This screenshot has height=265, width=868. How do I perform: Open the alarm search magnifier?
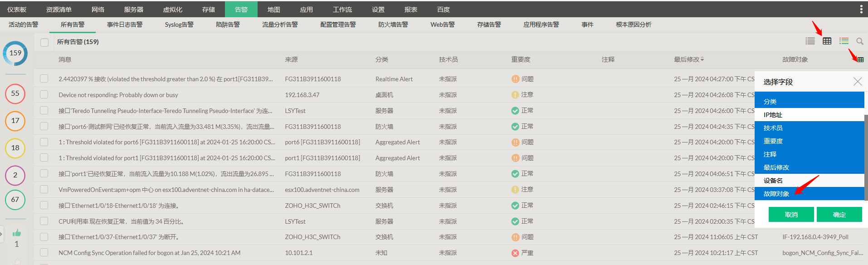859,41
